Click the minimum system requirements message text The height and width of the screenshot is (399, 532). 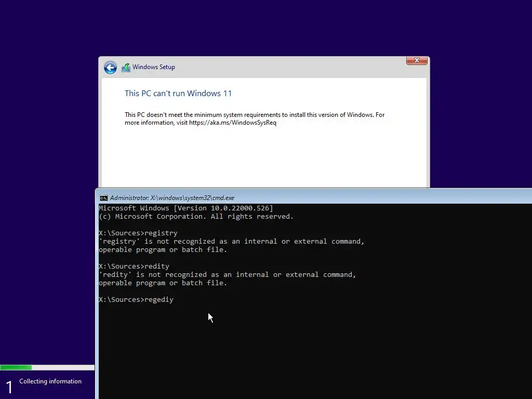pos(255,119)
